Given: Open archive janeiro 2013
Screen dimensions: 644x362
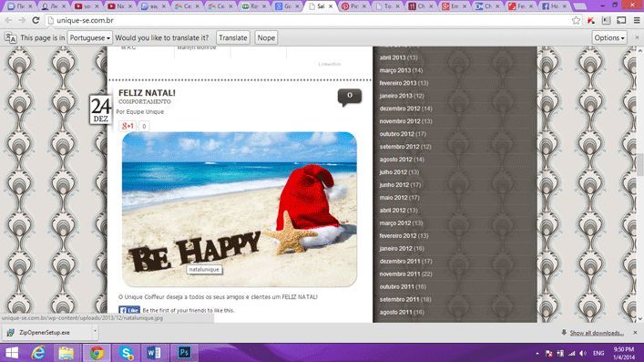Looking at the screenshot, I should 402,96.
